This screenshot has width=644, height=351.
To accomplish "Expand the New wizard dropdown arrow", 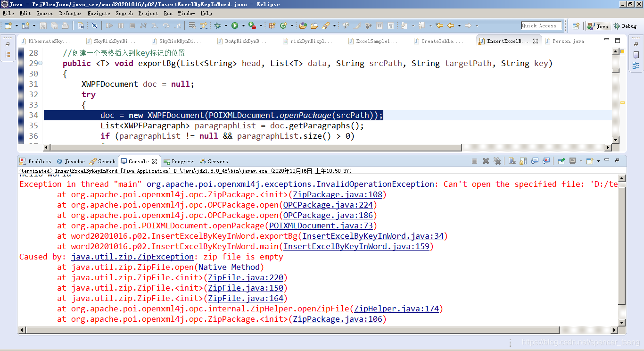I will click(16, 26).
